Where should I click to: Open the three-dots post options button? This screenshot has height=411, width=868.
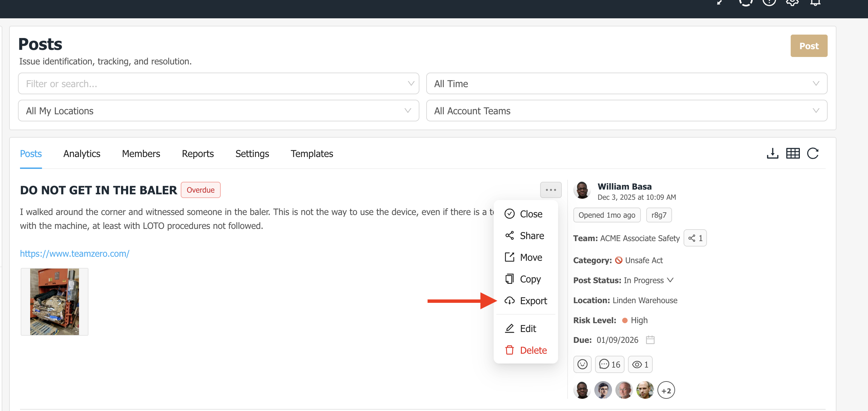pos(551,190)
